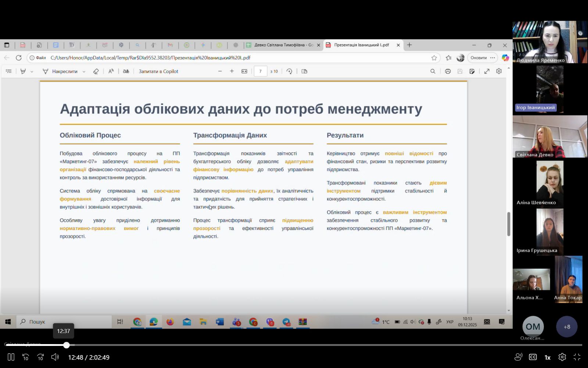Exit fullscreen mode
588x368 pixels.
coord(577,357)
